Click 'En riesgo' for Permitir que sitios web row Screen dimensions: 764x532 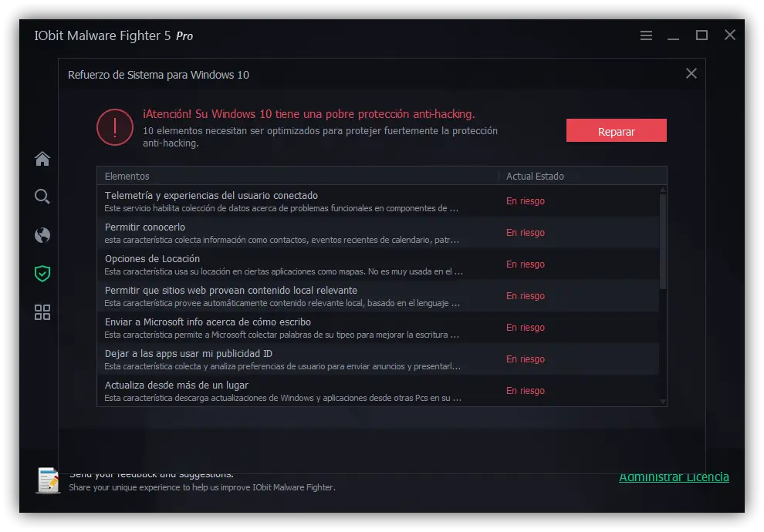526,296
